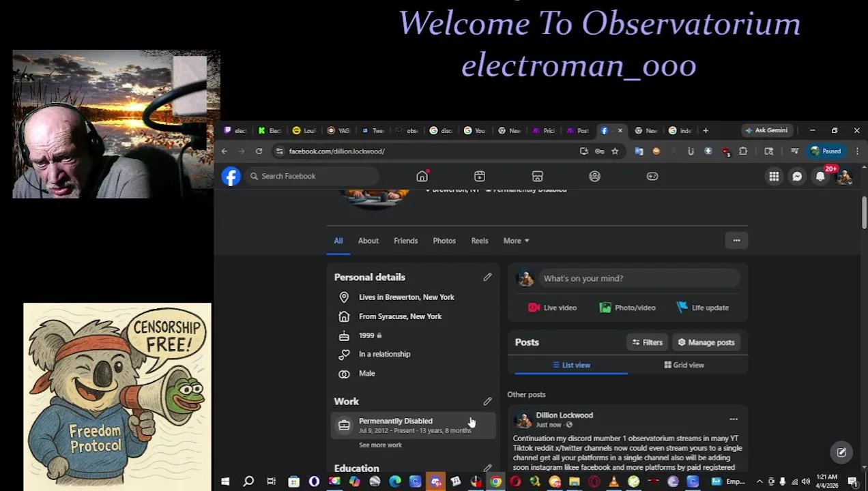Start a Live video post

(x=553, y=308)
